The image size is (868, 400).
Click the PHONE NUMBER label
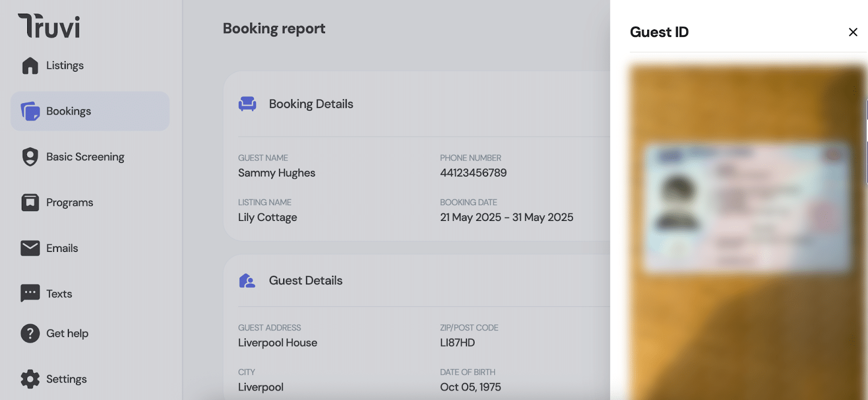pos(470,158)
